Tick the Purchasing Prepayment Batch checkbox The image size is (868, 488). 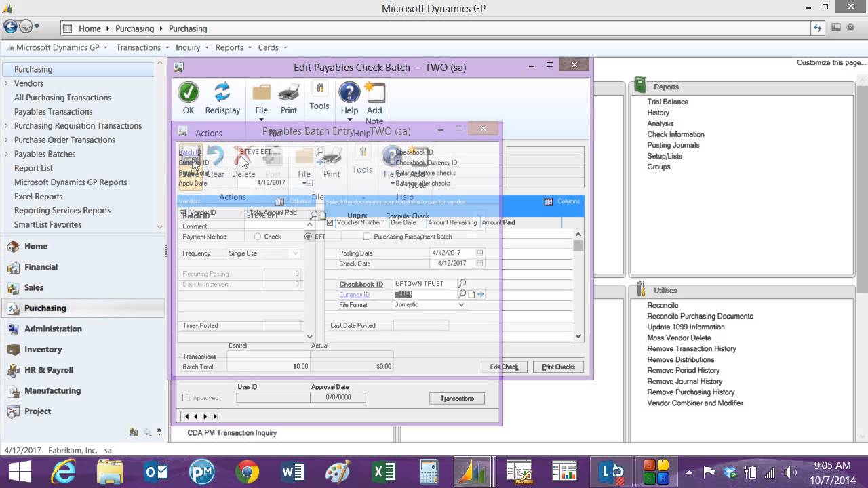(x=367, y=237)
